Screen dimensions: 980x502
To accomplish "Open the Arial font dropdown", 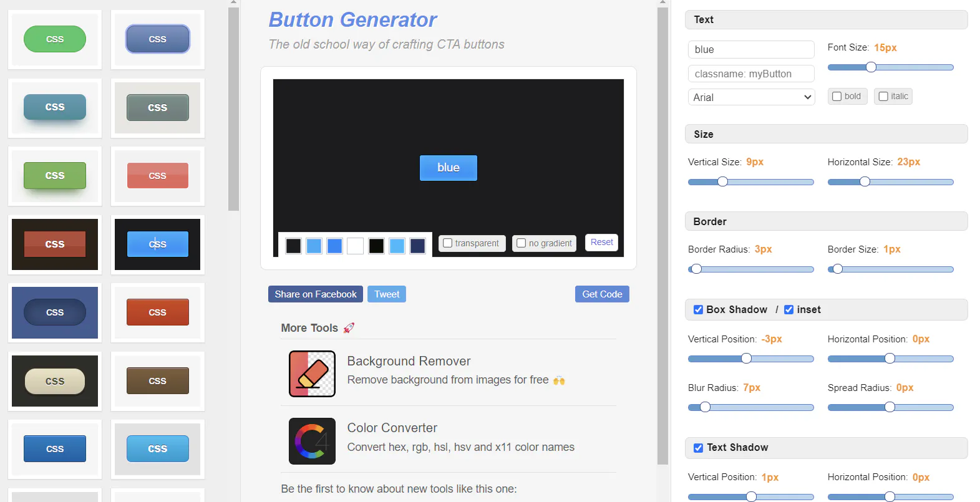I will (x=752, y=97).
